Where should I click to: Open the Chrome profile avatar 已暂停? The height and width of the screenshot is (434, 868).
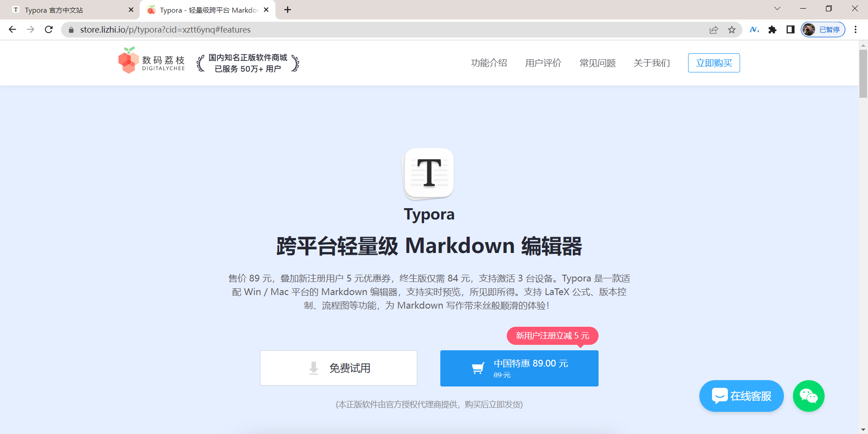(x=823, y=29)
